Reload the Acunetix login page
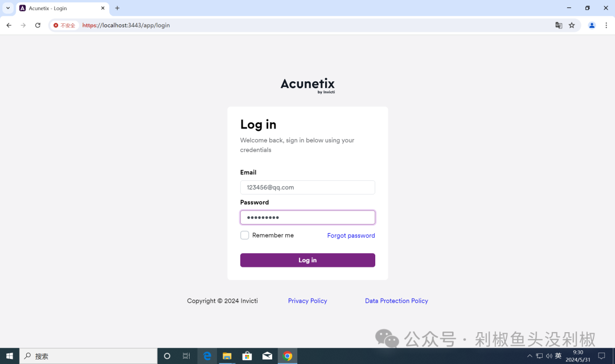This screenshot has height=364, width=615. pos(38,26)
